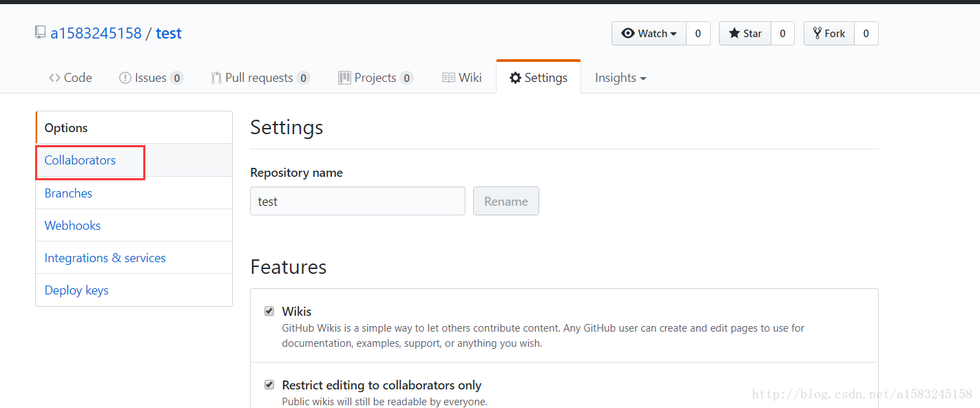Click the Issues exclamation icon
Viewport: 980px width, 408px height.
click(x=125, y=78)
